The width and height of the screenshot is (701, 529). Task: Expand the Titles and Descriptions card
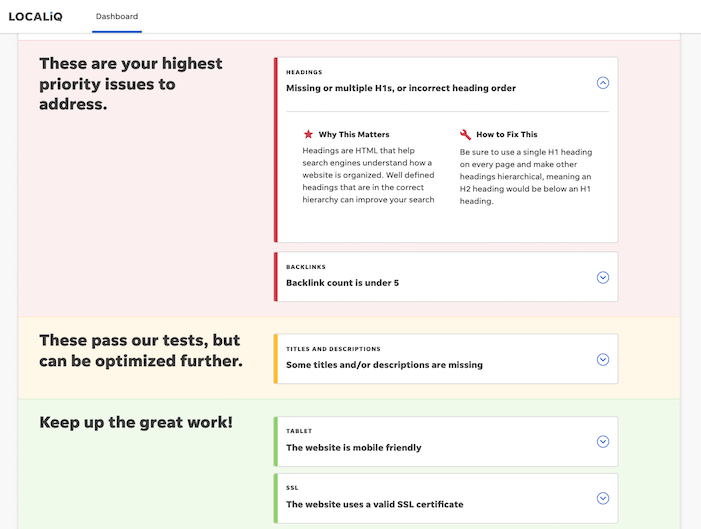pos(603,359)
